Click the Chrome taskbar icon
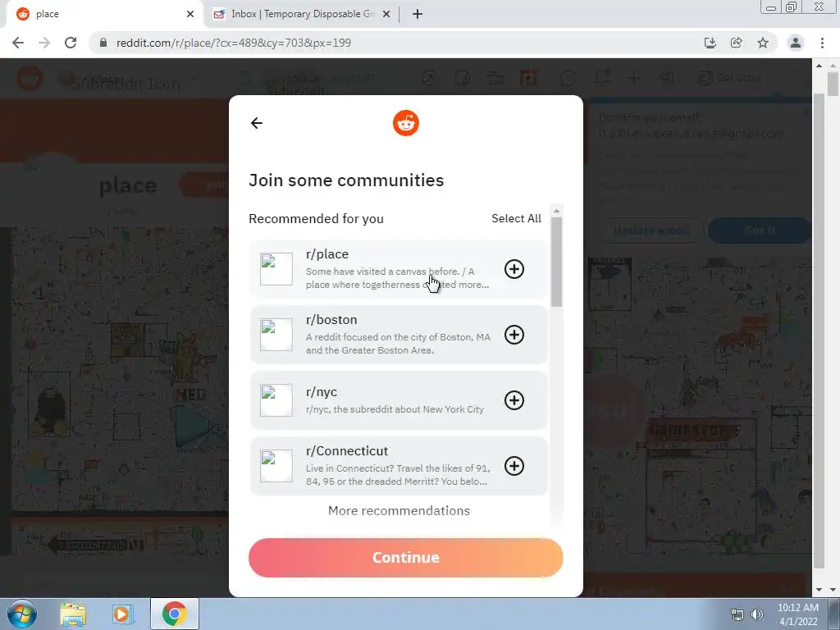This screenshot has width=840, height=630. [174, 614]
